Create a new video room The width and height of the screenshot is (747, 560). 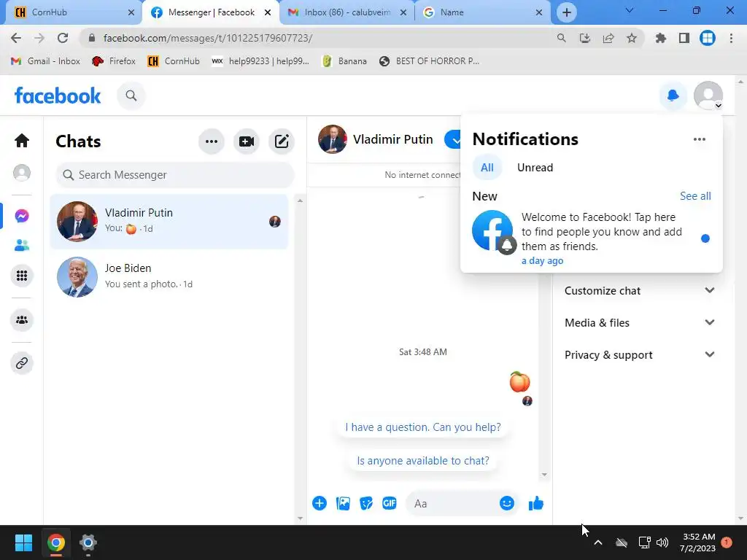[247, 141]
